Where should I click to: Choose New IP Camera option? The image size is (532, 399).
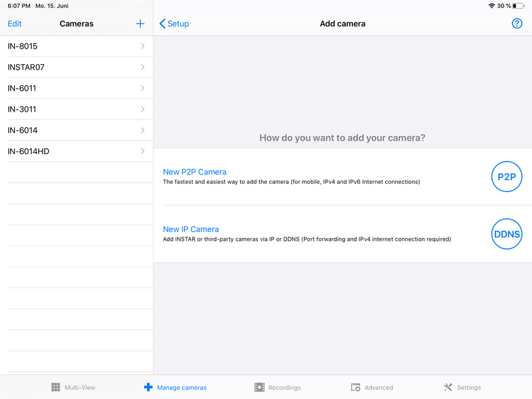[x=191, y=229]
